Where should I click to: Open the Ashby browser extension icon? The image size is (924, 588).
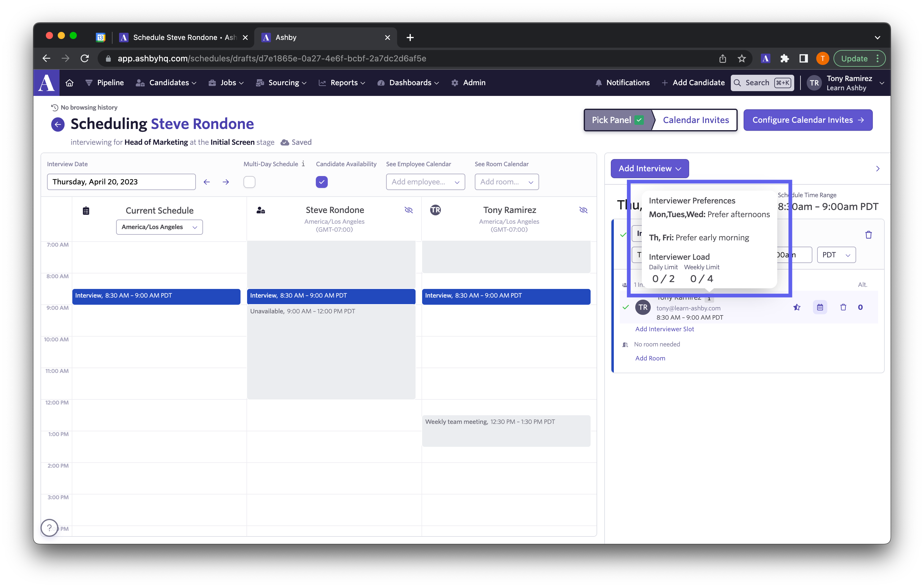[x=766, y=58]
